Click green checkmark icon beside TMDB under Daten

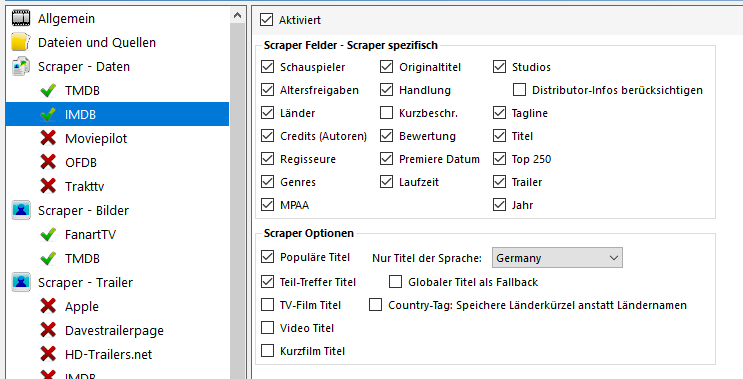48,90
